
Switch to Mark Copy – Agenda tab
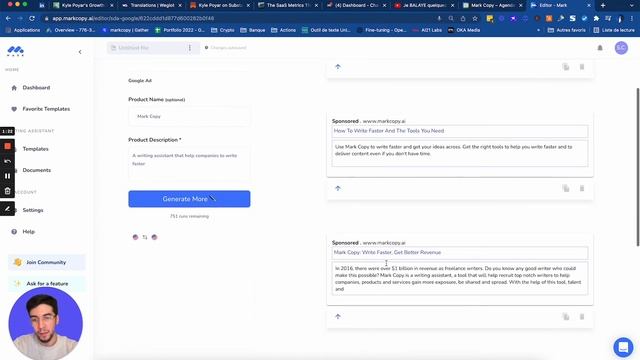click(493, 5)
